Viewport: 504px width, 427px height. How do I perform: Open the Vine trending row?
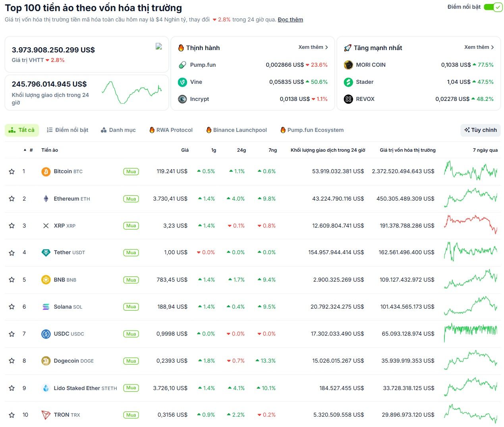253,82
